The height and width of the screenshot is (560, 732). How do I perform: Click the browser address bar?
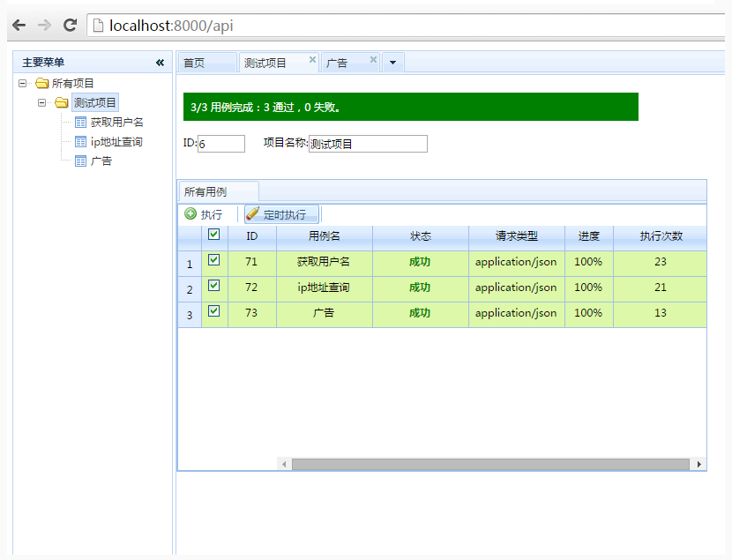407,26
